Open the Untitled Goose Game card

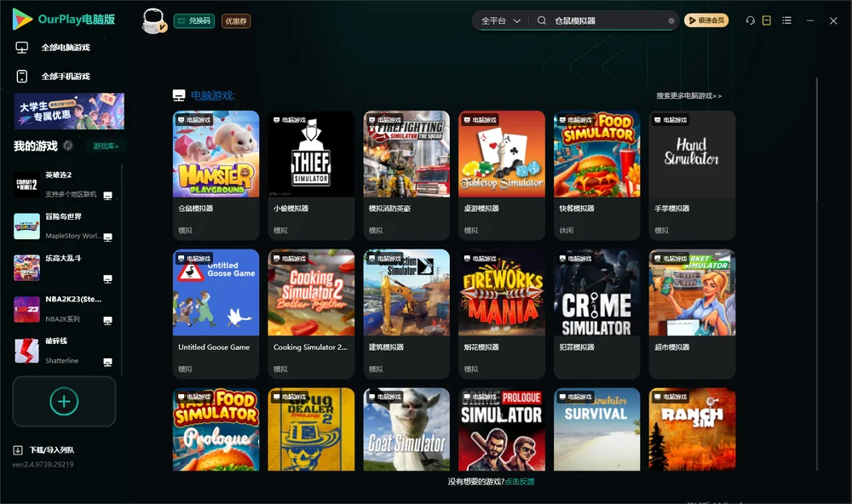(216, 314)
